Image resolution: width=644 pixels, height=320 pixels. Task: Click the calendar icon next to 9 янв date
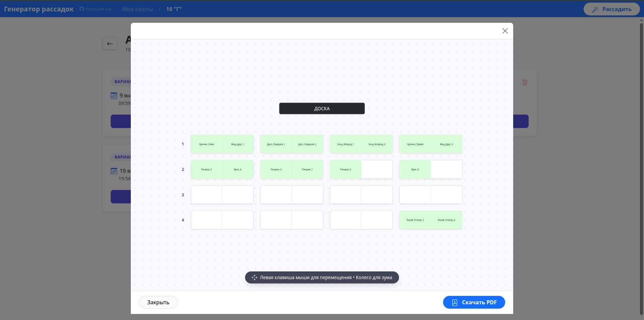click(114, 96)
